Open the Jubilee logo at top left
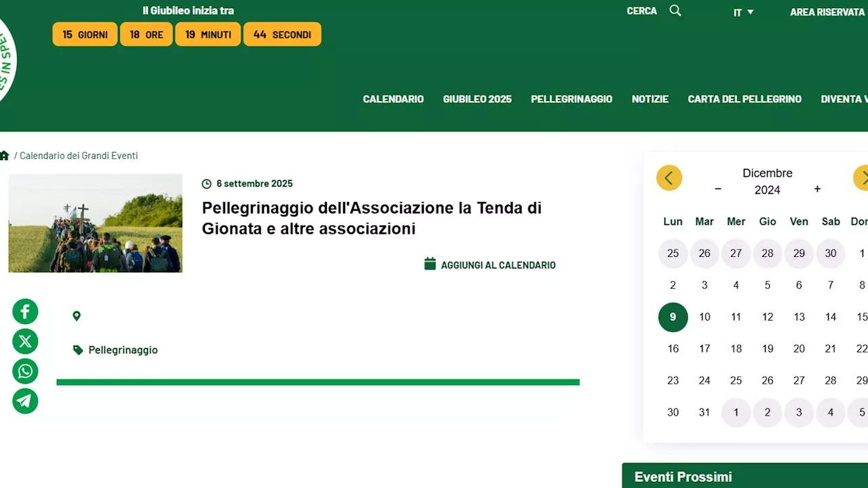The width and height of the screenshot is (868, 488). 7,61
